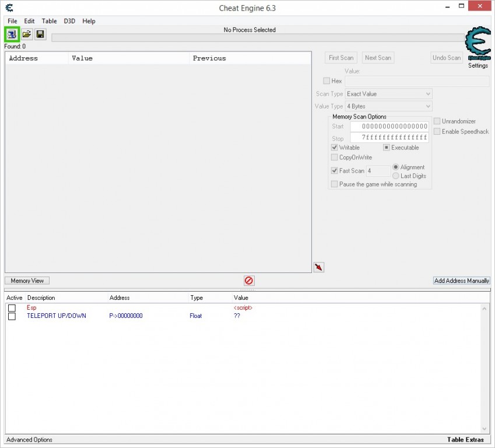Toggle the Hex checkbox
Screen dimensions: 495x448
click(327, 81)
